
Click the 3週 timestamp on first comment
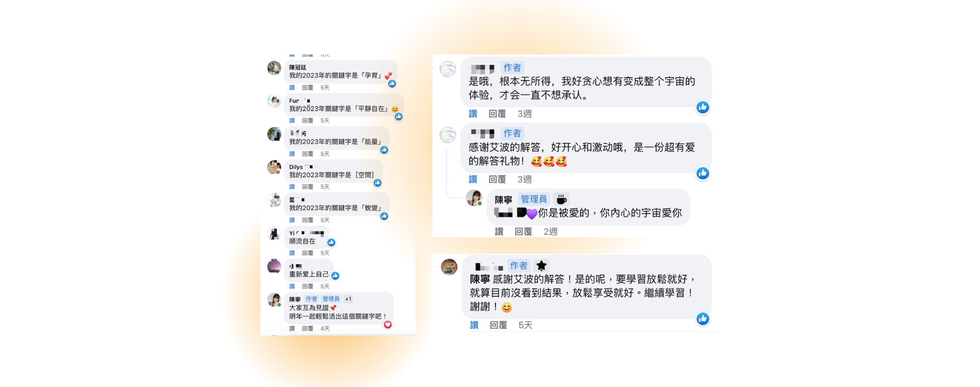(x=525, y=114)
